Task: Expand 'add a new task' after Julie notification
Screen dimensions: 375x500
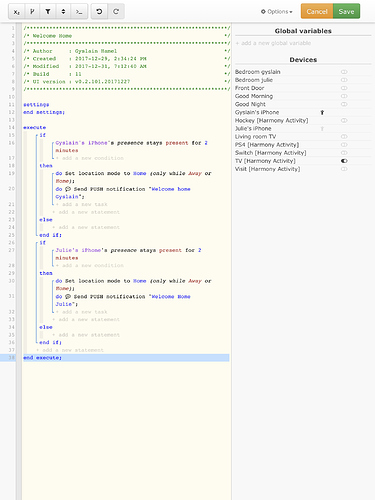Action: pos(81,312)
